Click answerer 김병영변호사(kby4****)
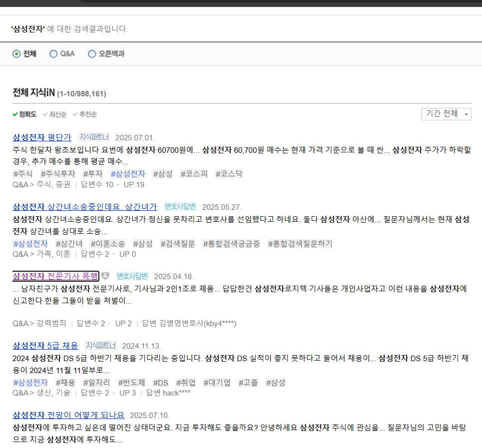 197,323
